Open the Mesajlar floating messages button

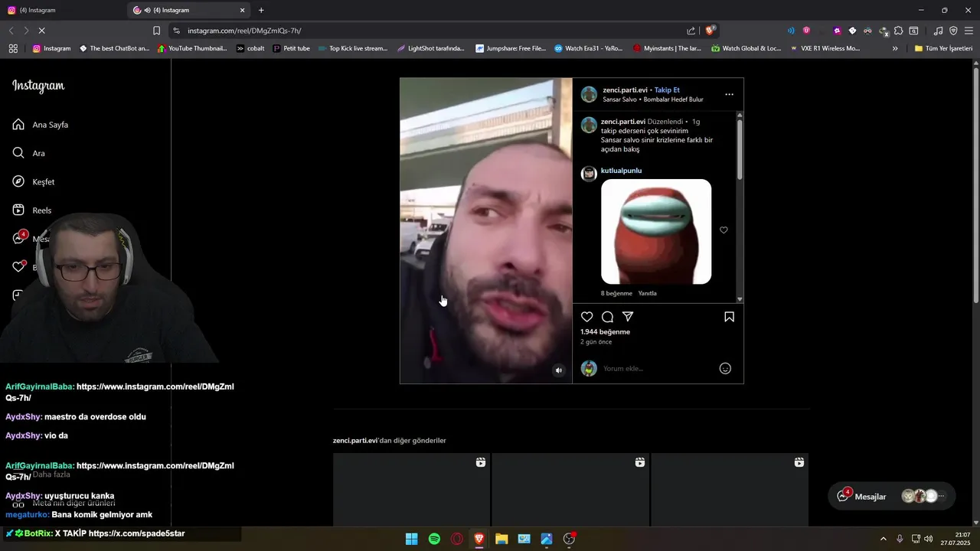pyautogui.click(x=892, y=497)
